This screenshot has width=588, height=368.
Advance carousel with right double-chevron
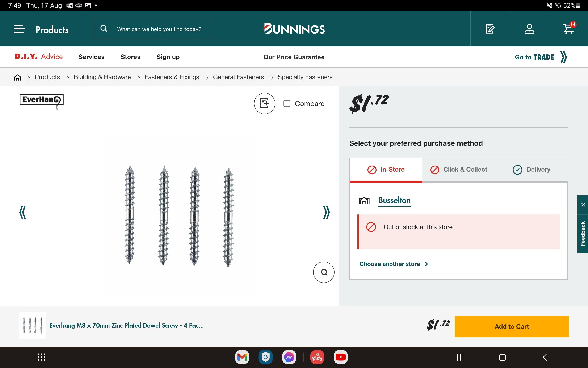point(326,212)
